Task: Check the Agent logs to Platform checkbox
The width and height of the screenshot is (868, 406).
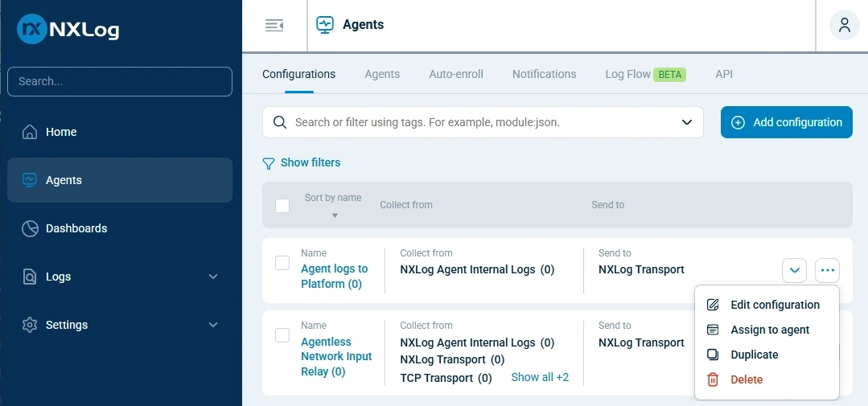Action: 282,263
